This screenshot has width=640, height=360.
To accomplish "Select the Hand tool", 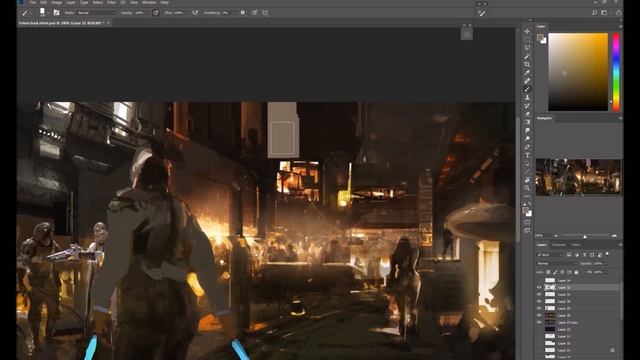I will pyautogui.click(x=527, y=180).
